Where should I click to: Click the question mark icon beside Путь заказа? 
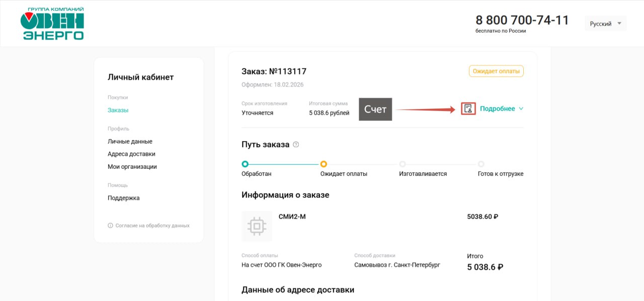(x=296, y=145)
